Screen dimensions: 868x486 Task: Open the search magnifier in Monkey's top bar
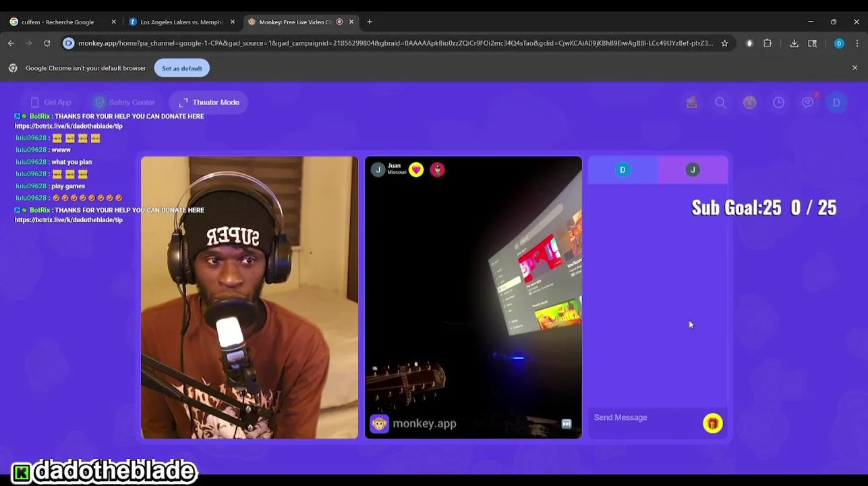[720, 103]
